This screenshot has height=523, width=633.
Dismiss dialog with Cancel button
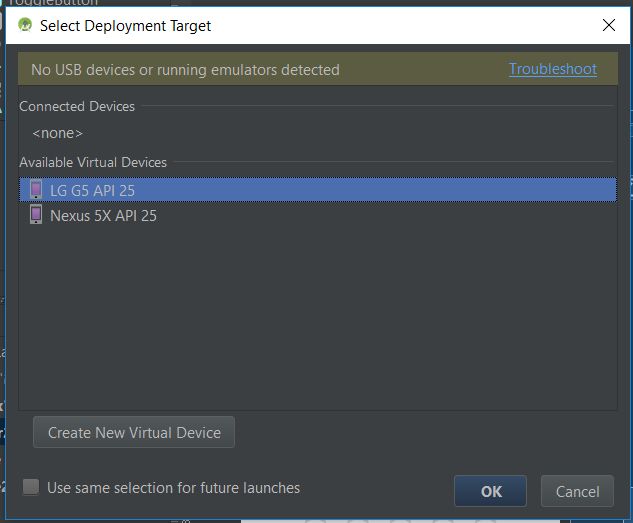coord(577,491)
